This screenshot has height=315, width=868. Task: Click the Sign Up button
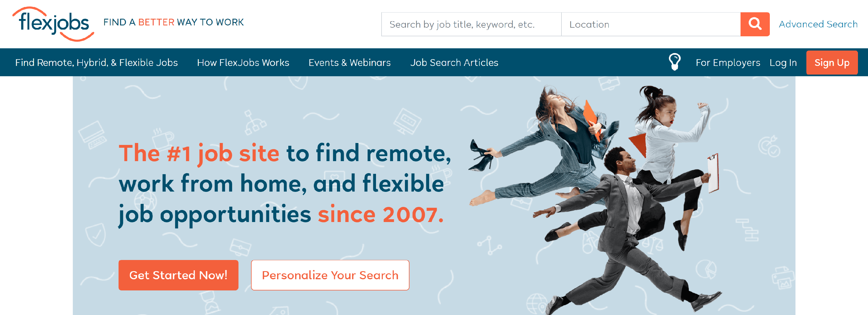[832, 63]
